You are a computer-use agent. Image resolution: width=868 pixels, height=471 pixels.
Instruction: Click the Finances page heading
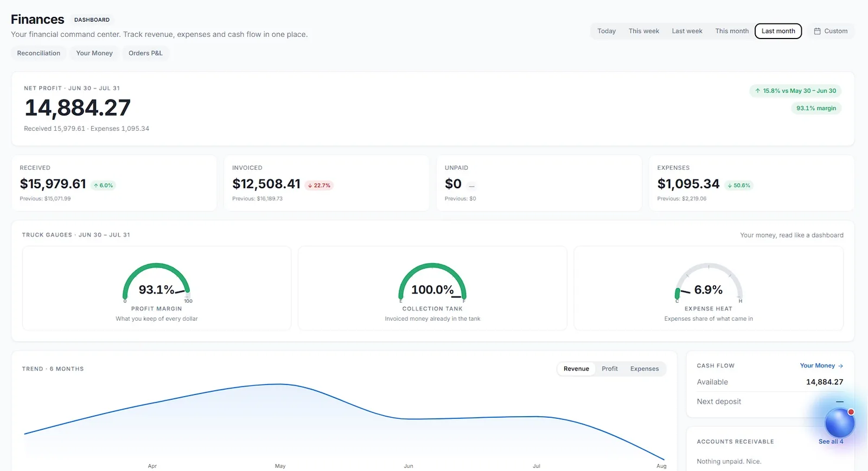pos(37,20)
